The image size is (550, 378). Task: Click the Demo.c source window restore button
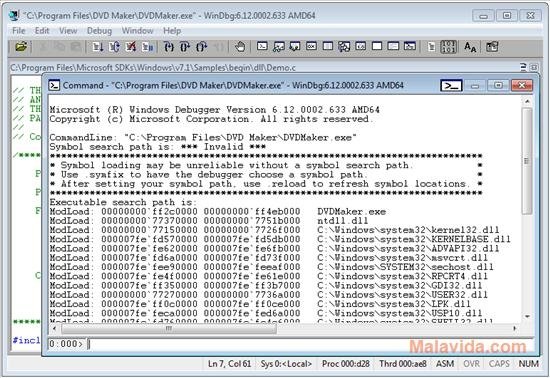(x=523, y=67)
